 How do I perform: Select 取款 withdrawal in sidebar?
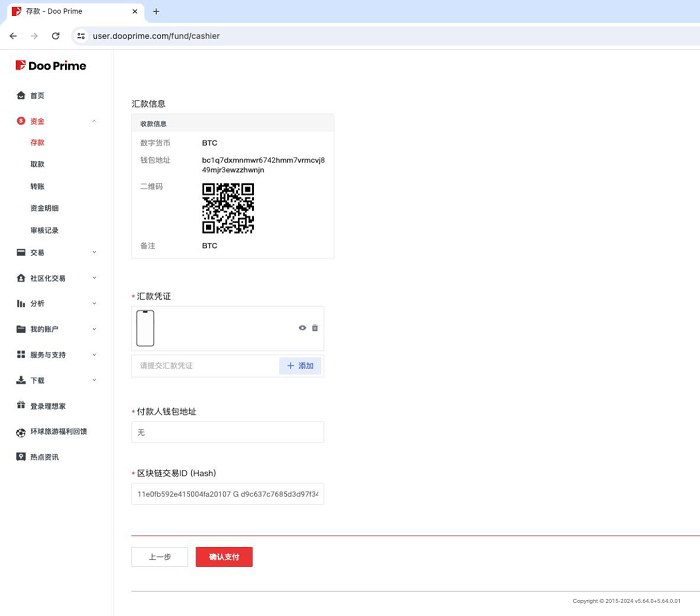click(x=37, y=164)
